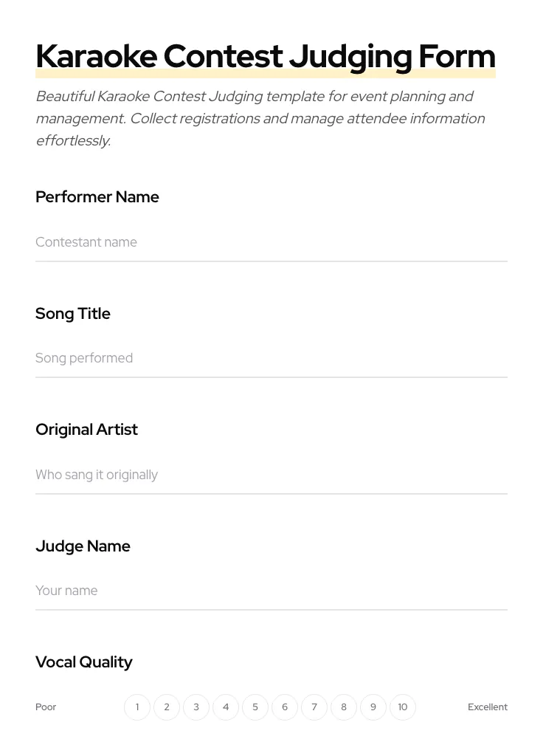This screenshot has height=756, width=543.
Task: Focus the Song Title text field
Action: [x=271, y=358]
